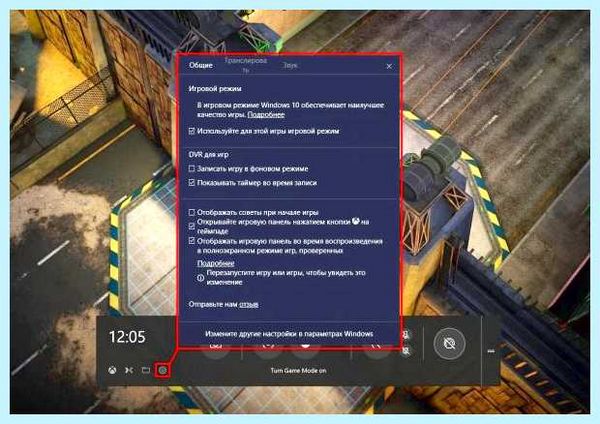600x424 pixels.
Task: Open the Подробнее link under full-screen games option
Action: 215,263
